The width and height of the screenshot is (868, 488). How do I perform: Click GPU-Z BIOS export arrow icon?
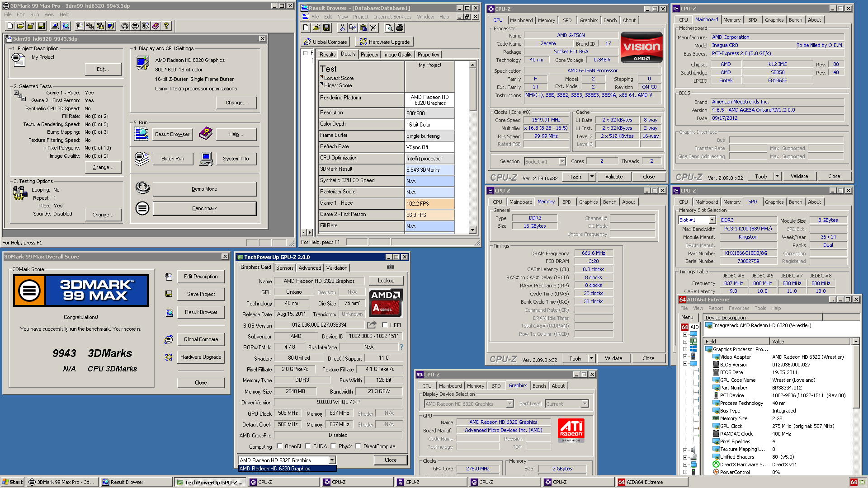[x=372, y=325]
